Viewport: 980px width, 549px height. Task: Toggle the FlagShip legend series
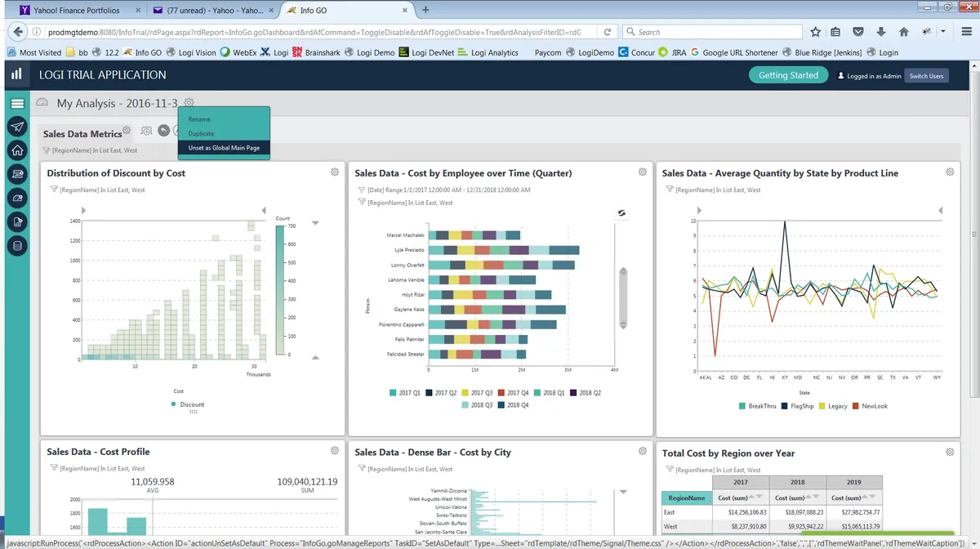[797, 406]
